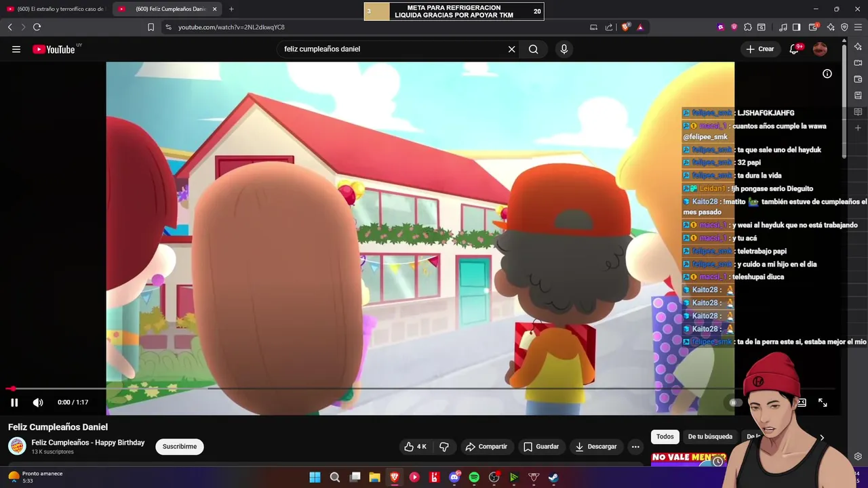Open Steam from the taskbar
This screenshot has height=488, width=868.
[x=553, y=477]
